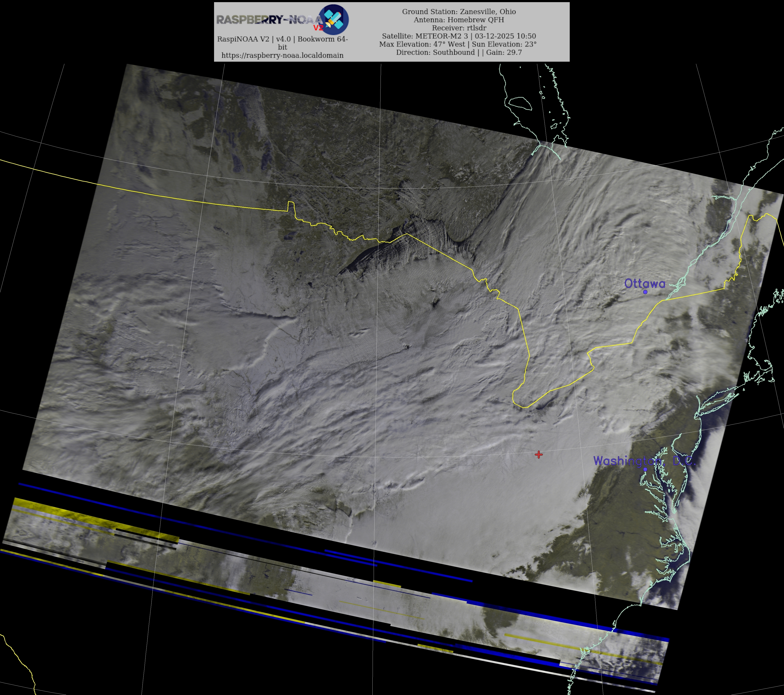Click the oval island outline at top right
The height and width of the screenshot is (695, 784).
tap(520, 103)
